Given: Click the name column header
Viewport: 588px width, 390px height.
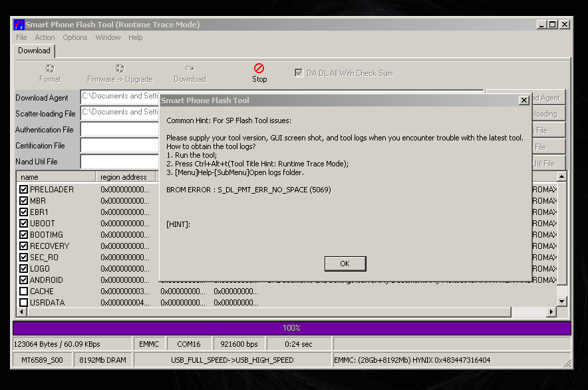Looking at the screenshot, I should [56, 177].
